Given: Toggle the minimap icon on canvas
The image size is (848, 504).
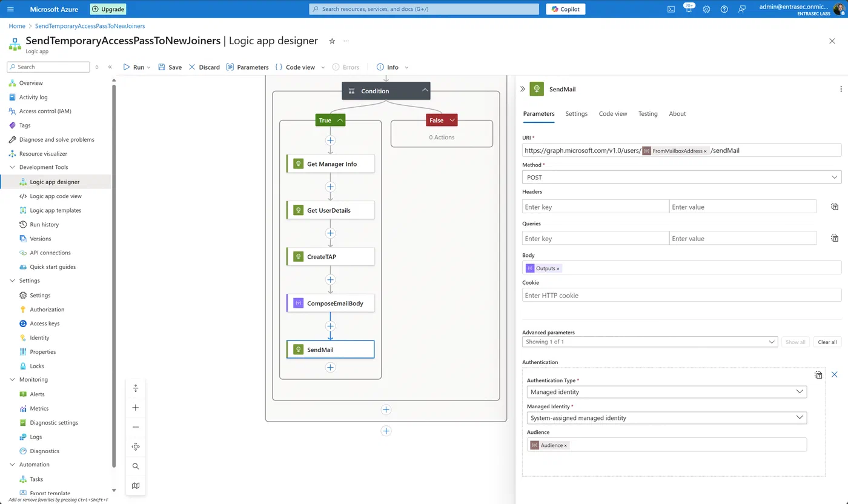Looking at the screenshot, I should [x=136, y=485].
